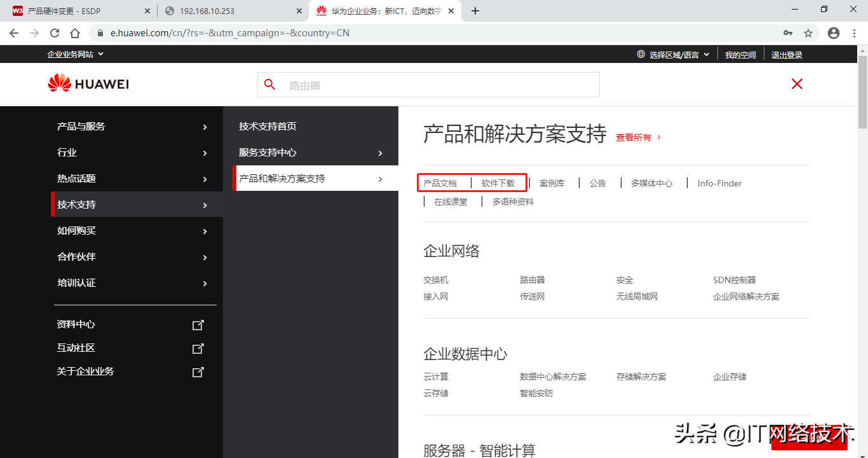Click 路由器 under 企业网络

532,280
